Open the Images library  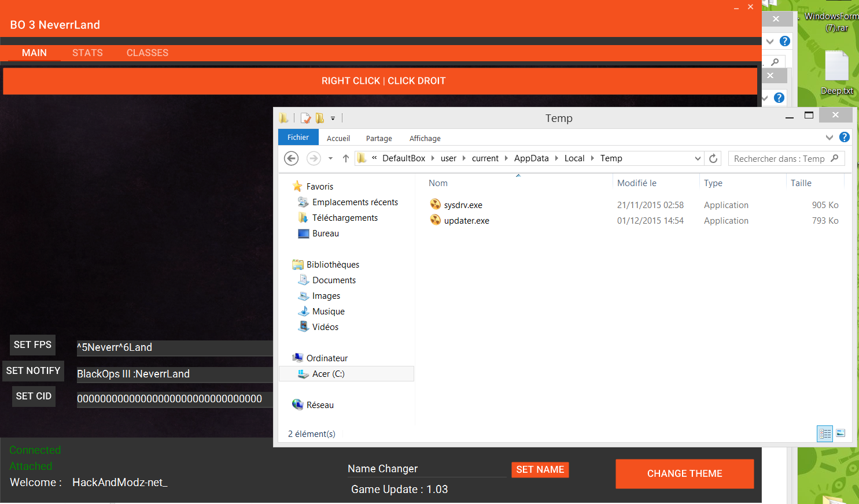tap(326, 295)
